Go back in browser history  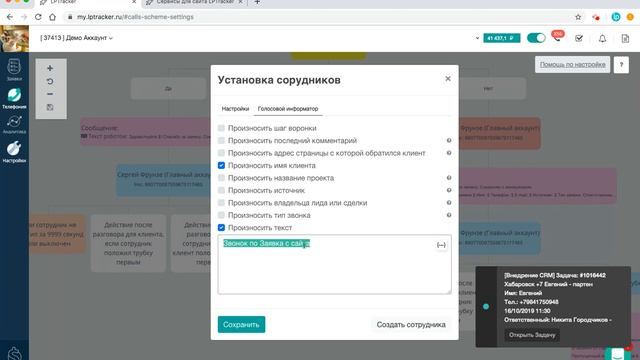click(10, 17)
